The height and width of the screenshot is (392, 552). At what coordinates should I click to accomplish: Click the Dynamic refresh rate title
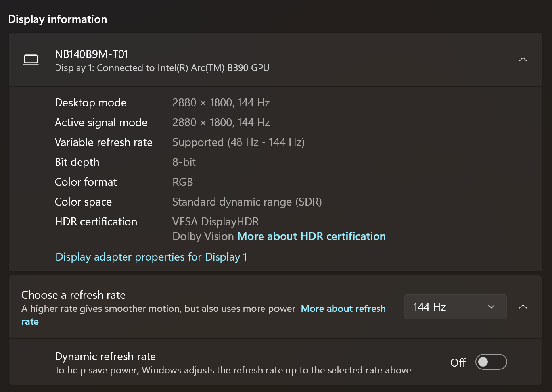[x=105, y=357]
